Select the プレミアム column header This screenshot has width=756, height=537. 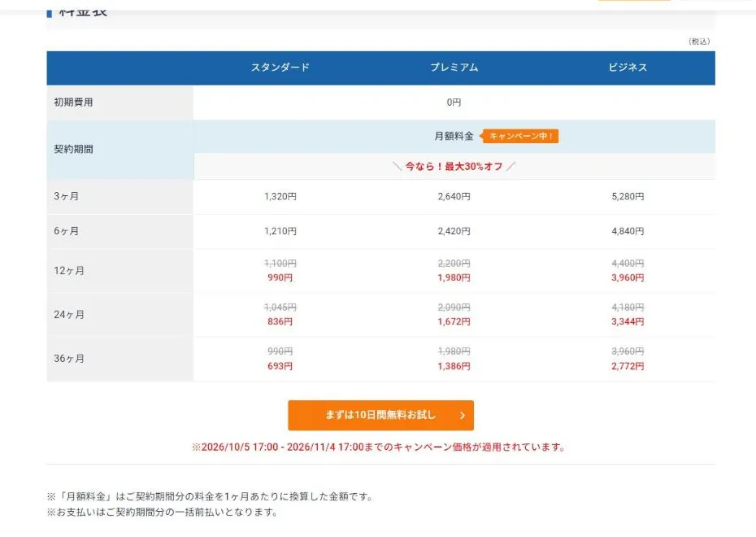[x=454, y=67]
